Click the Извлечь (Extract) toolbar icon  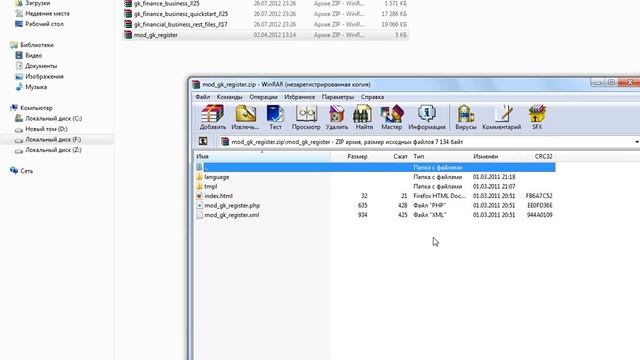(245, 117)
